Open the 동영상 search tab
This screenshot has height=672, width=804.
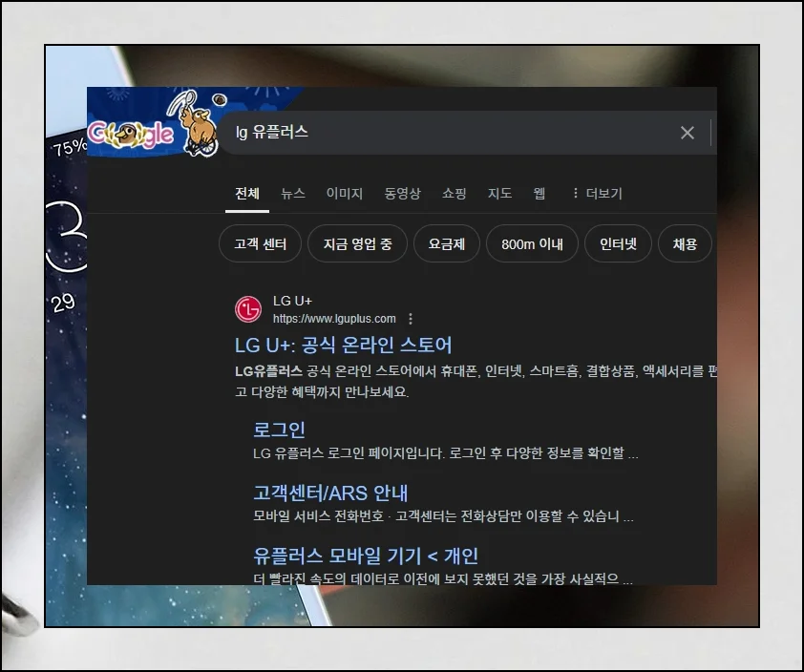[404, 193]
